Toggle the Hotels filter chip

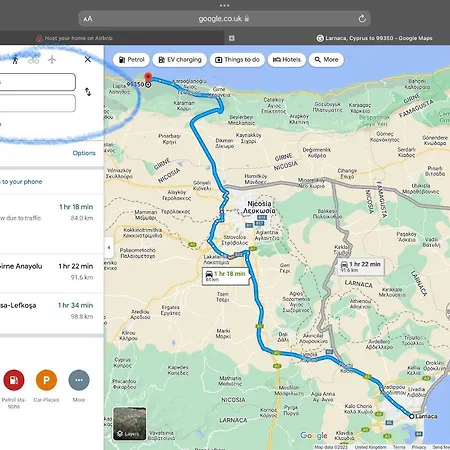[287, 60]
